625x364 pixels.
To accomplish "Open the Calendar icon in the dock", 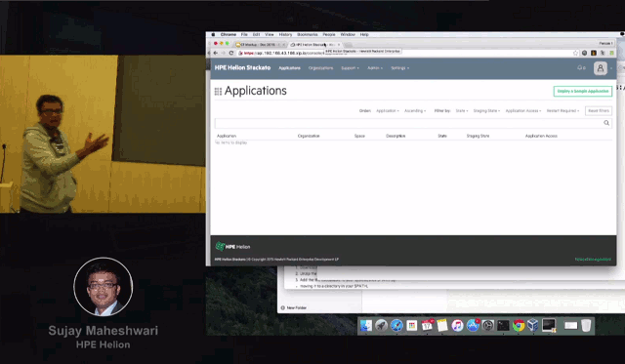I will point(427,325).
